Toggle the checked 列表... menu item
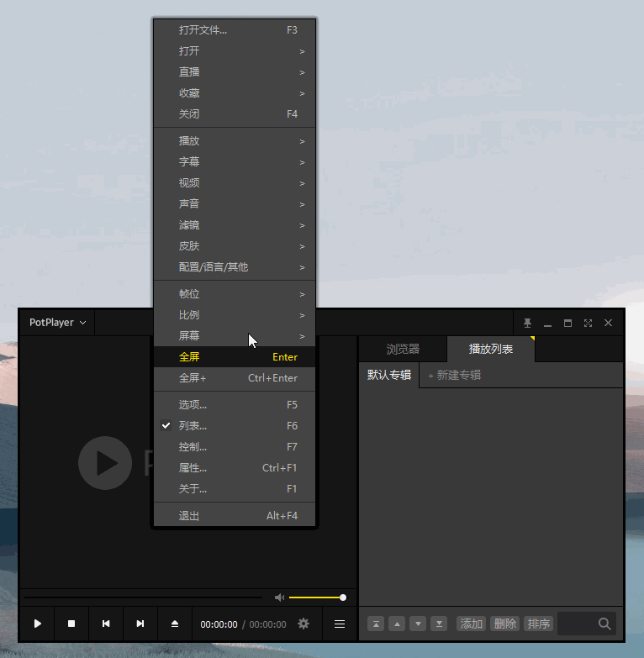The height and width of the screenshot is (658, 644). coord(235,426)
